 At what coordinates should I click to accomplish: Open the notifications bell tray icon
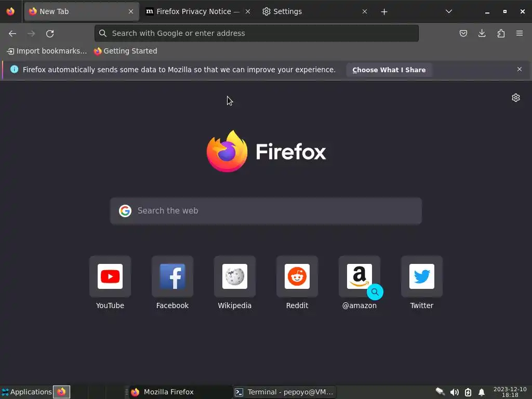pos(482,393)
